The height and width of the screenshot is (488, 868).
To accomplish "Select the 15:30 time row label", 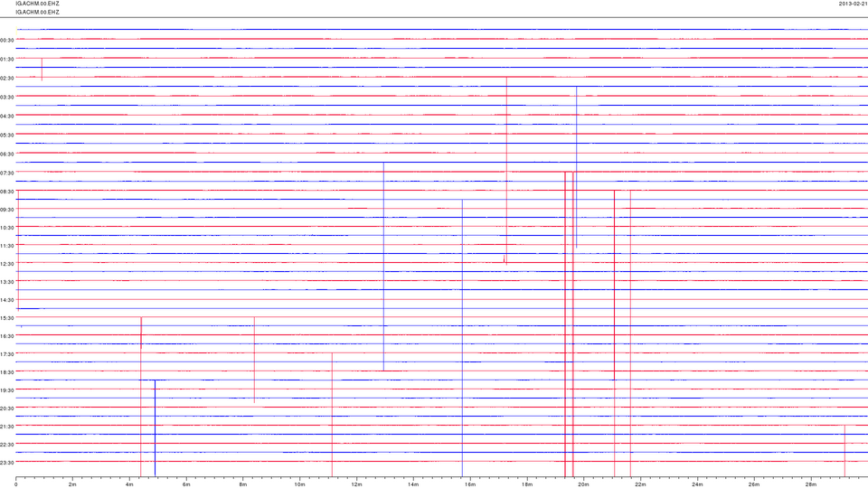I will [x=7, y=319].
